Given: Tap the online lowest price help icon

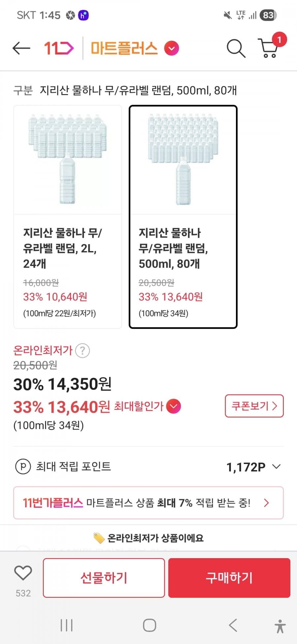Looking at the screenshot, I should coord(82,351).
